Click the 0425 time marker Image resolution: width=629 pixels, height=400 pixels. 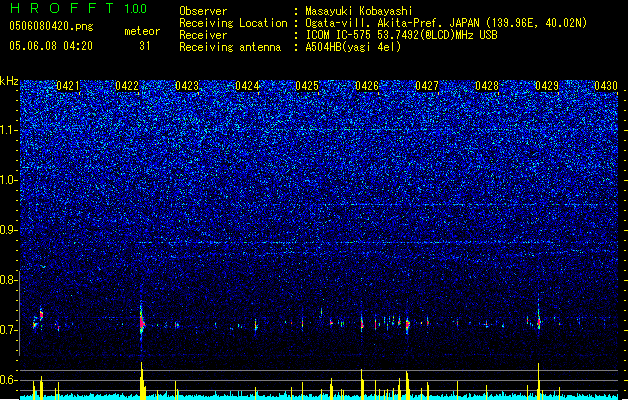(x=307, y=86)
